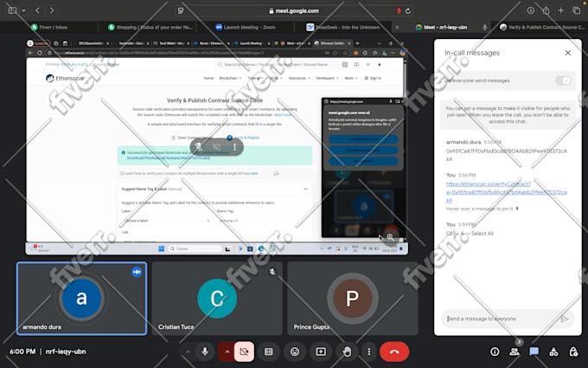Toggle the chat panel icon
This screenshot has width=588, height=368.
pos(534,352)
